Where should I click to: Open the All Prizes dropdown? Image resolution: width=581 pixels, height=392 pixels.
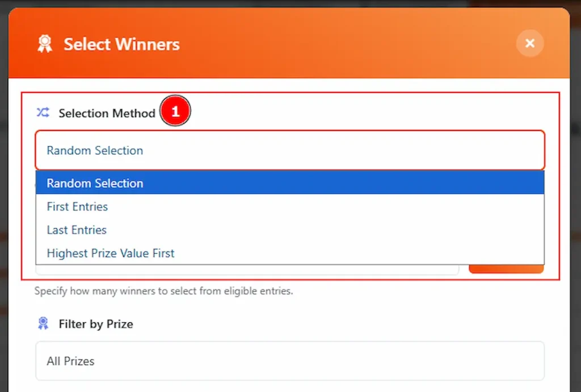click(x=290, y=361)
